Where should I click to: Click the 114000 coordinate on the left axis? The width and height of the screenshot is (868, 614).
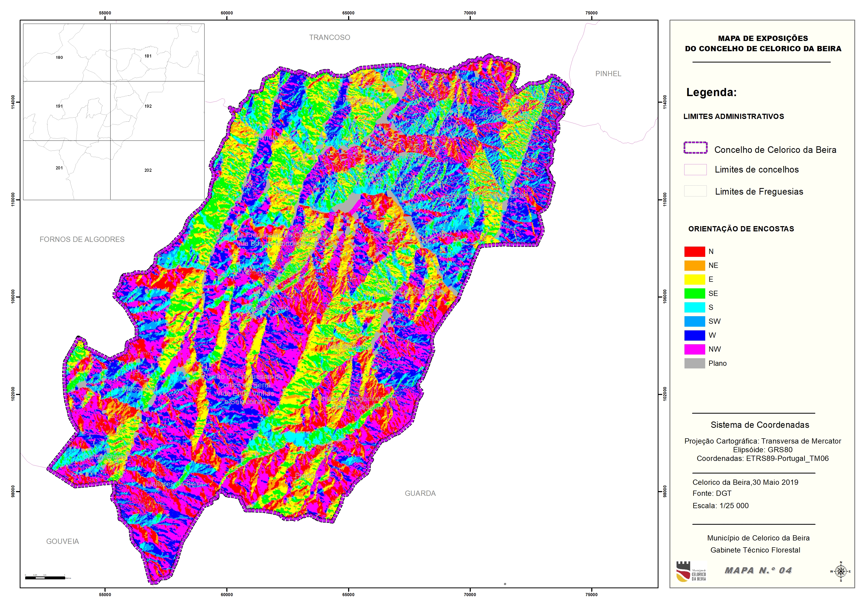tap(13, 102)
